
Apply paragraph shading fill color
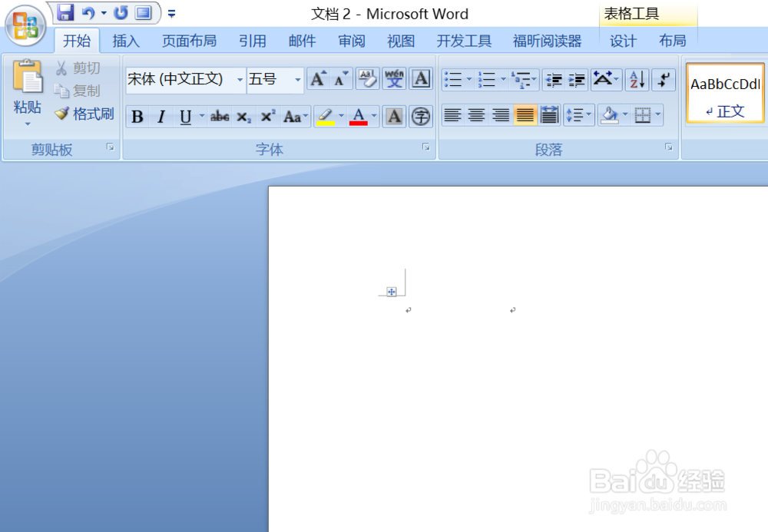tap(609, 115)
